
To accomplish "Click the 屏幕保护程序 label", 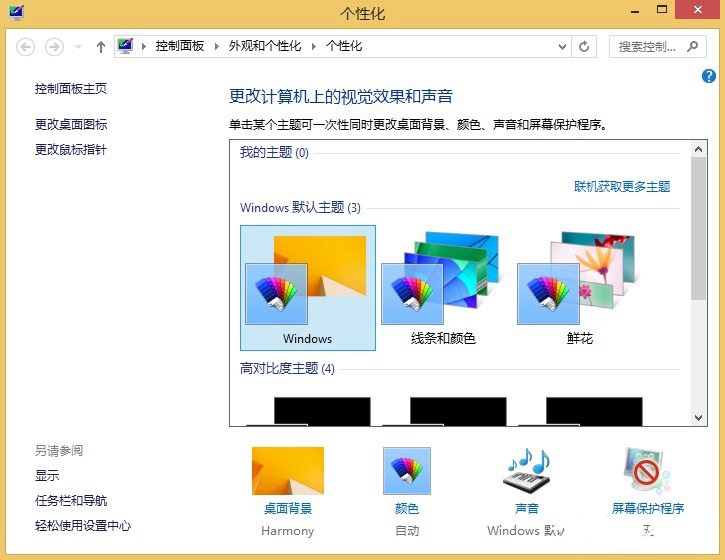I will pyautogui.click(x=648, y=508).
